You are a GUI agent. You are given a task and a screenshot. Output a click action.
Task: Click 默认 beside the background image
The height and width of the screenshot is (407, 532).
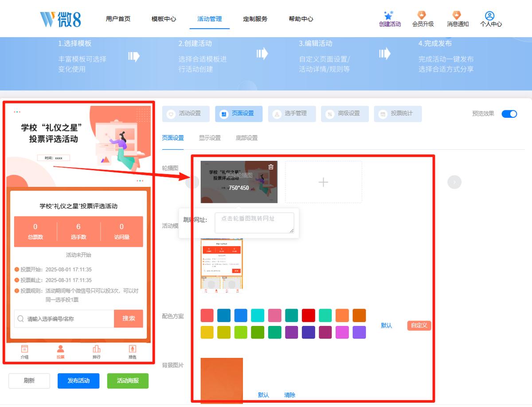(x=263, y=395)
